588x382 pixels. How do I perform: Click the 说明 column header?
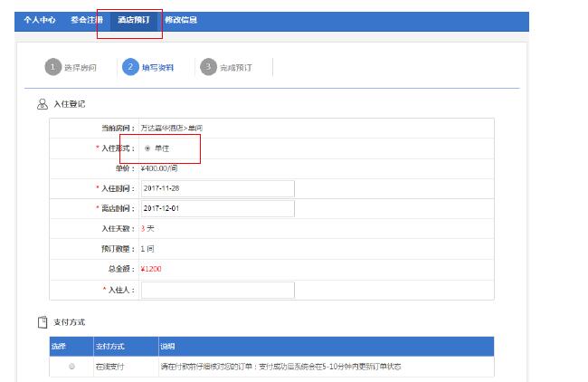[166, 347]
